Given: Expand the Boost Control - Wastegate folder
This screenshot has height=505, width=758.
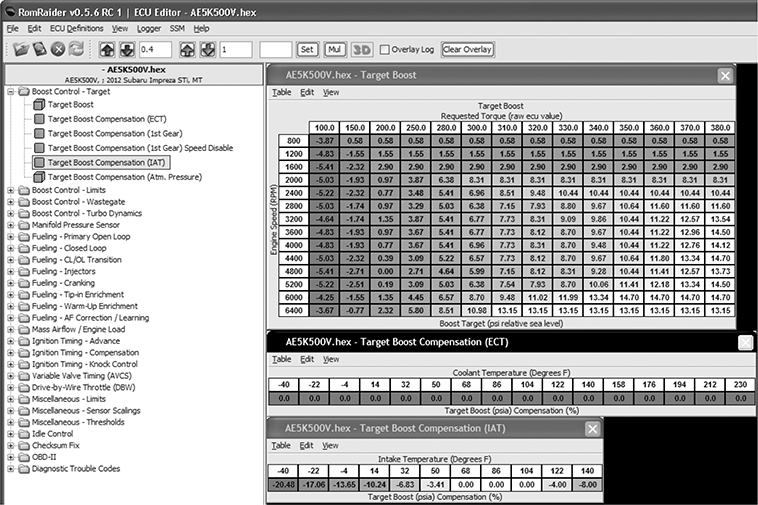Looking at the screenshot, I should click(x=10, y=203).
